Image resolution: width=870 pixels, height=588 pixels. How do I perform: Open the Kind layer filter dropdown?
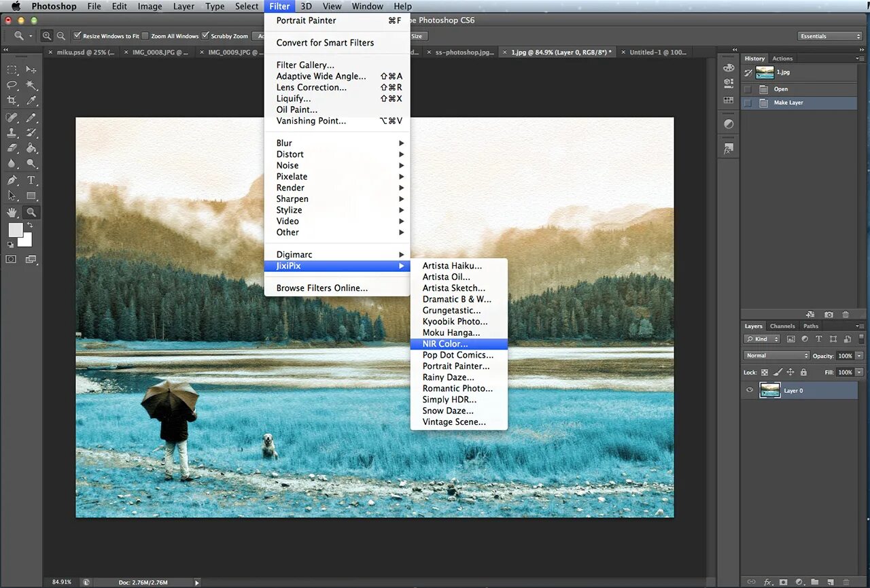click(762, 339)
